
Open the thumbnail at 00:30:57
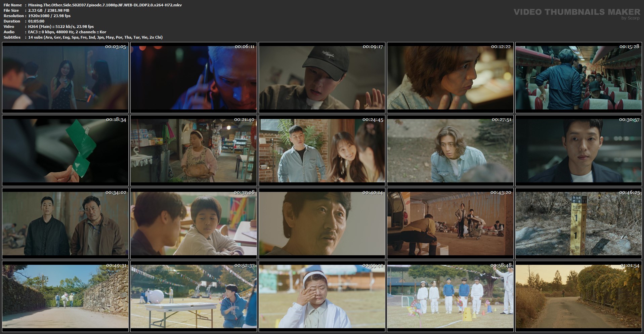(x=578, y=151)
